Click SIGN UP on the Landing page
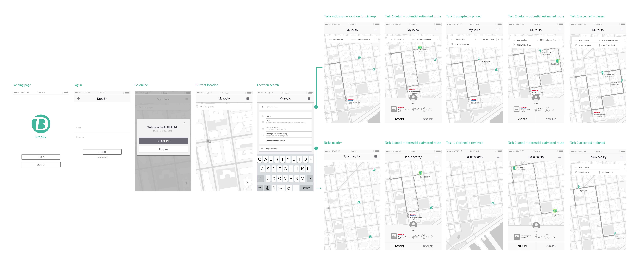This screenshot has height=261, width=644. point(41,165)
